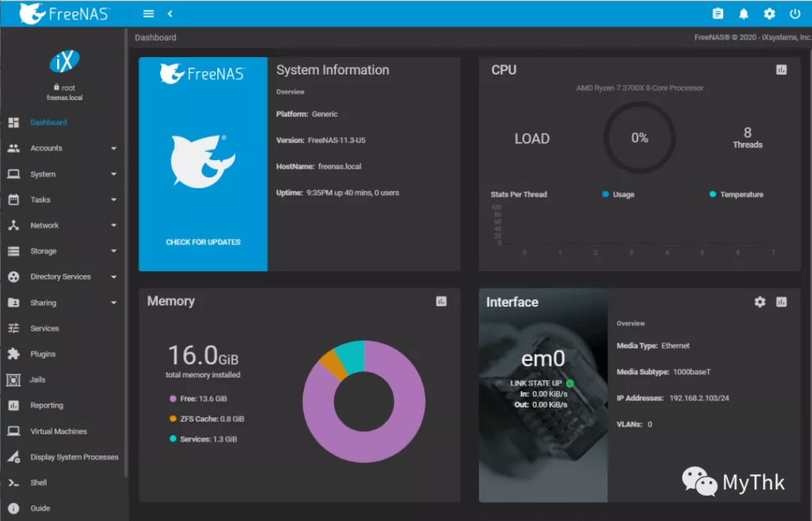Expand the Tasks menu arrow

(x=113, y=200)
